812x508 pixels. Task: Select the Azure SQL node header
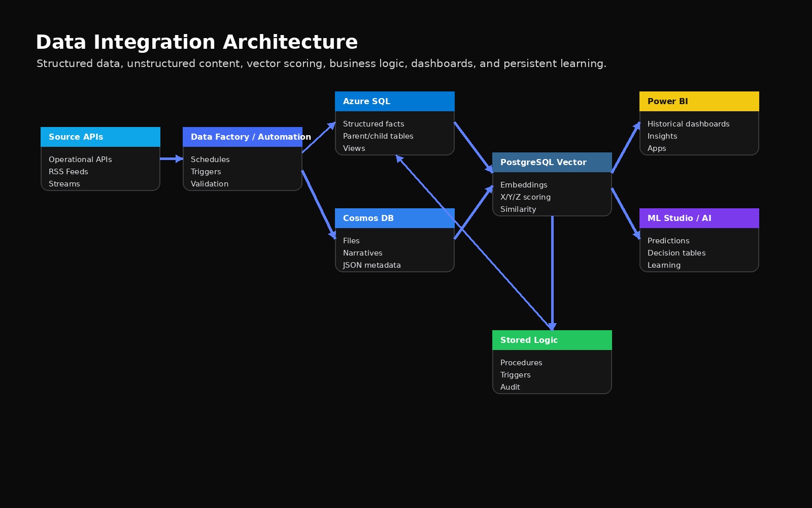pyautogui.click(x=395, y=101)
